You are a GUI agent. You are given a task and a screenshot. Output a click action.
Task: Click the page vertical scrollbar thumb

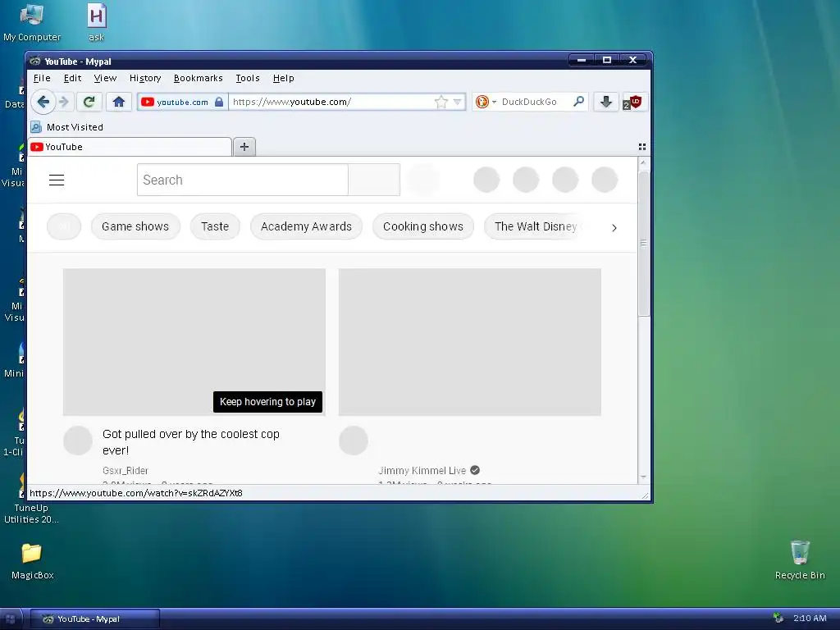643,243
